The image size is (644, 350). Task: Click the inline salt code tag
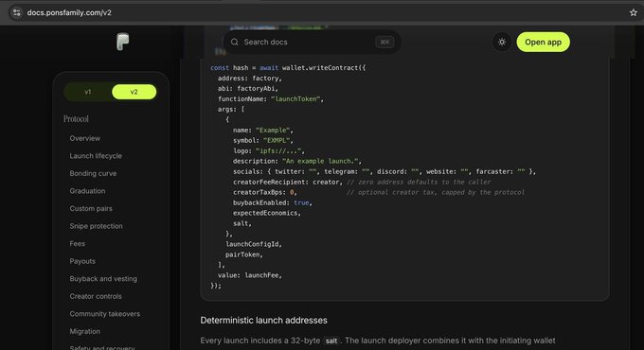[331, 341]
